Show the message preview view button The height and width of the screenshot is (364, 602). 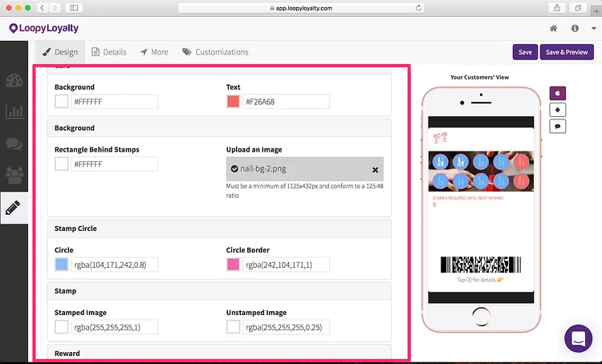[x=558, y=126]
